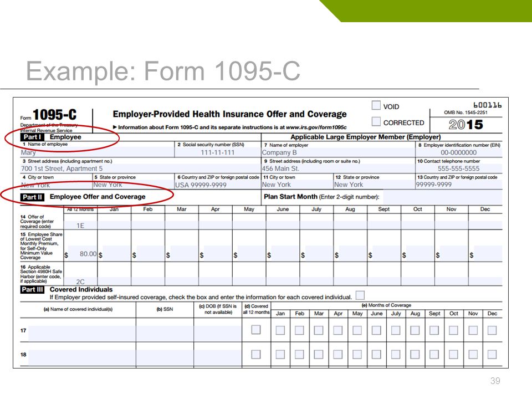The image size is (532, 399).
Task: Click the All 12 Months offer code 1E
Action: point(80,226)
